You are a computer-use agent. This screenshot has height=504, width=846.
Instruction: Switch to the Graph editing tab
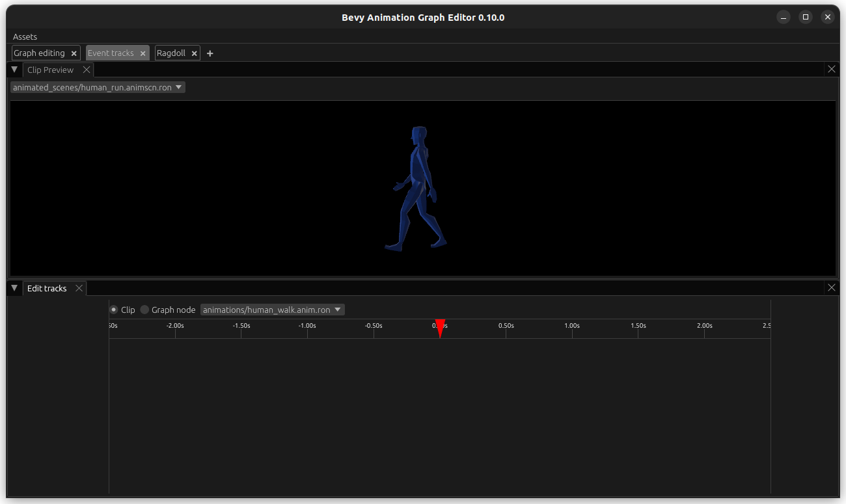[39, 53]
